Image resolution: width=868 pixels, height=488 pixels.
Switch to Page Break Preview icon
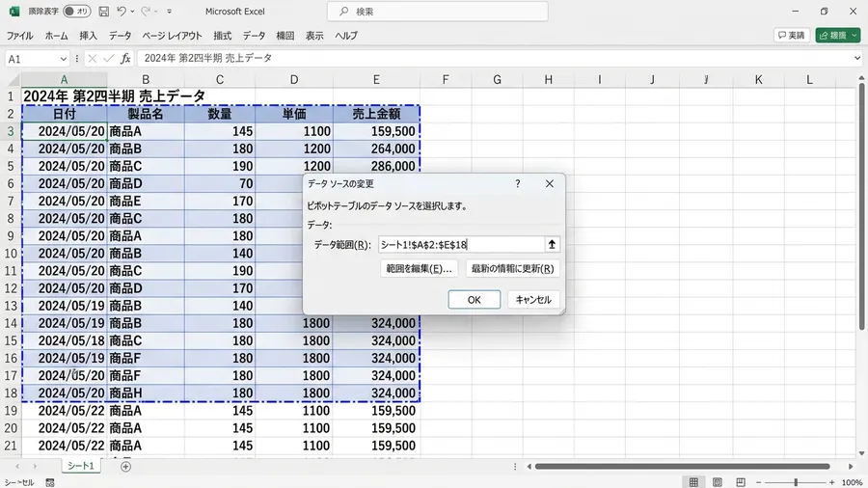click(x=741, y=482)
